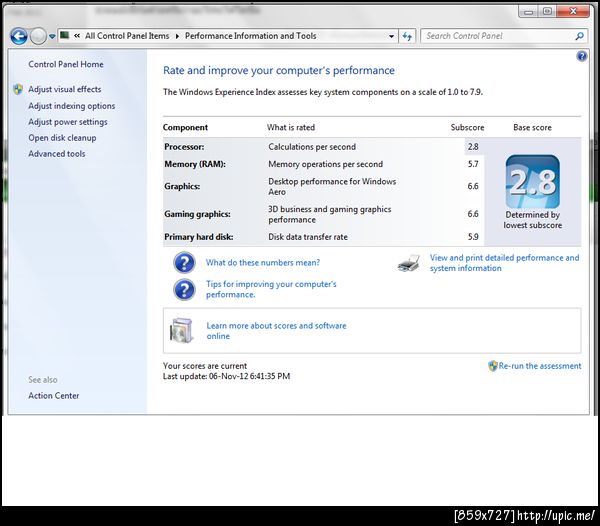Click the 2.8 base score badge
Screen dimensions: 600x526
tap(532, 182)
